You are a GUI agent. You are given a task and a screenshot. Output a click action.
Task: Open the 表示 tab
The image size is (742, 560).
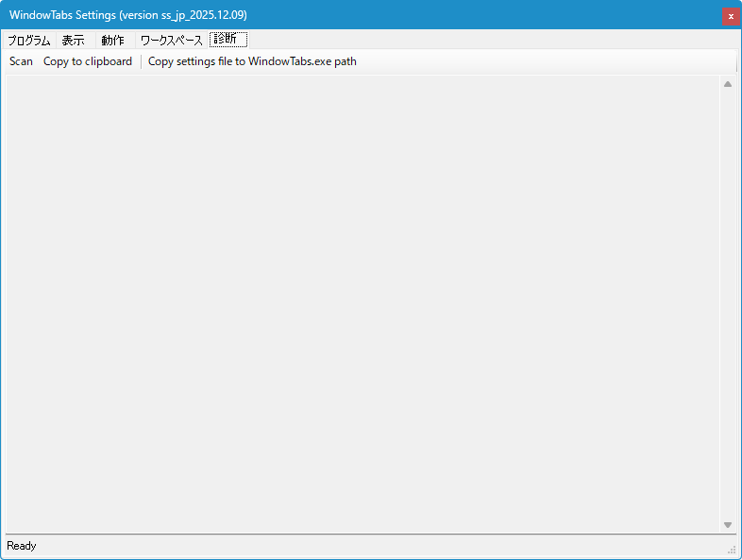pyautogui.click(x=76, y=41)
